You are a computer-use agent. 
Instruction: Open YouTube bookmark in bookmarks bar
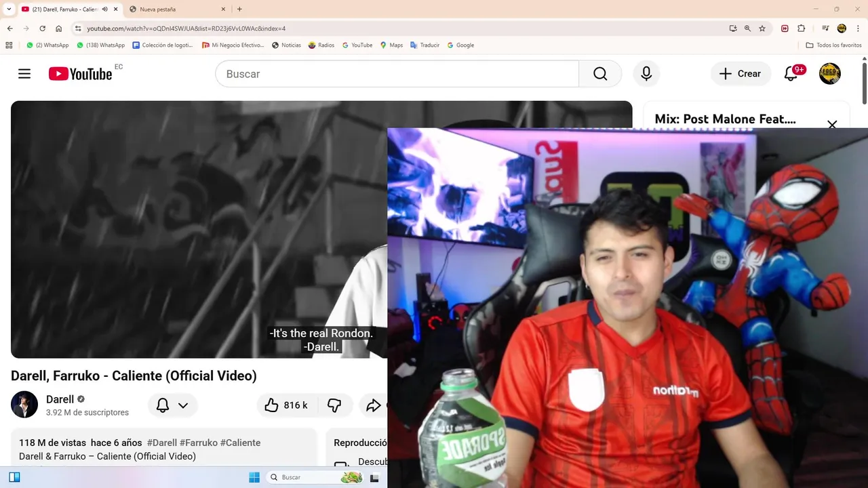(357, 45)
